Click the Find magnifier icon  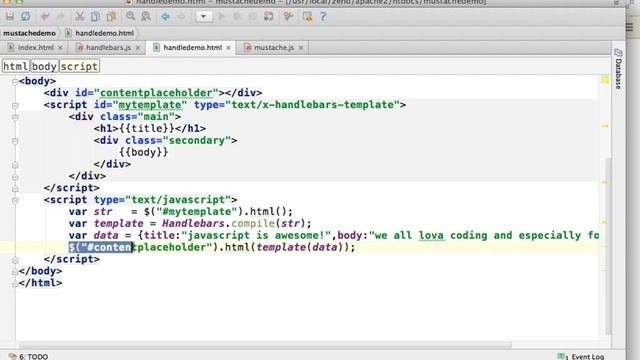point(131,16)
